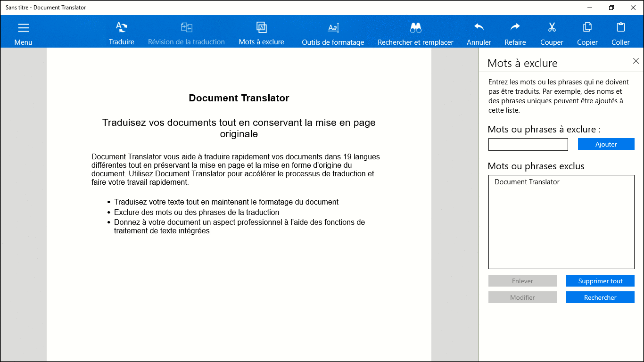Open Outils de formatage tools
This screenshot has width=644, height=362.
[x=333, y=28]
